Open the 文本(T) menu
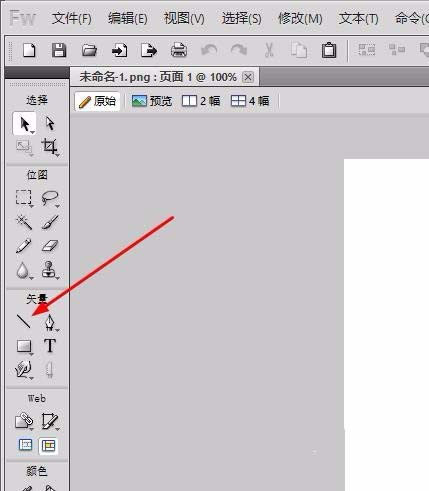 358,18
